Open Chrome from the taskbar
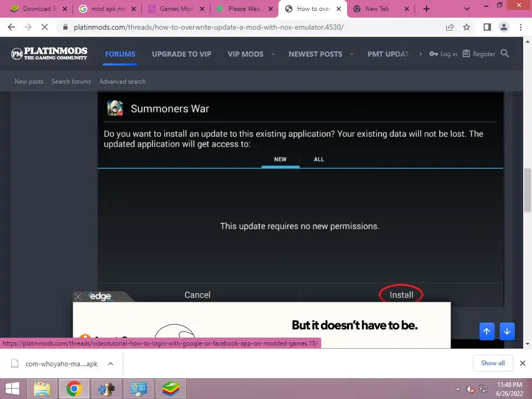The width and height of the screenshot is (532, 399). tap(74, 389)
